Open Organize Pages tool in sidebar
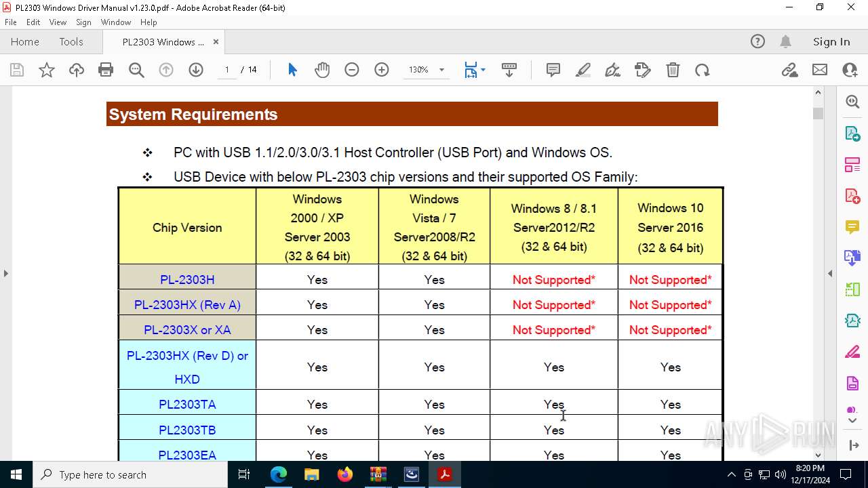Image resolution: width=868 pixels, height=488 pixels. coord(852,165)
